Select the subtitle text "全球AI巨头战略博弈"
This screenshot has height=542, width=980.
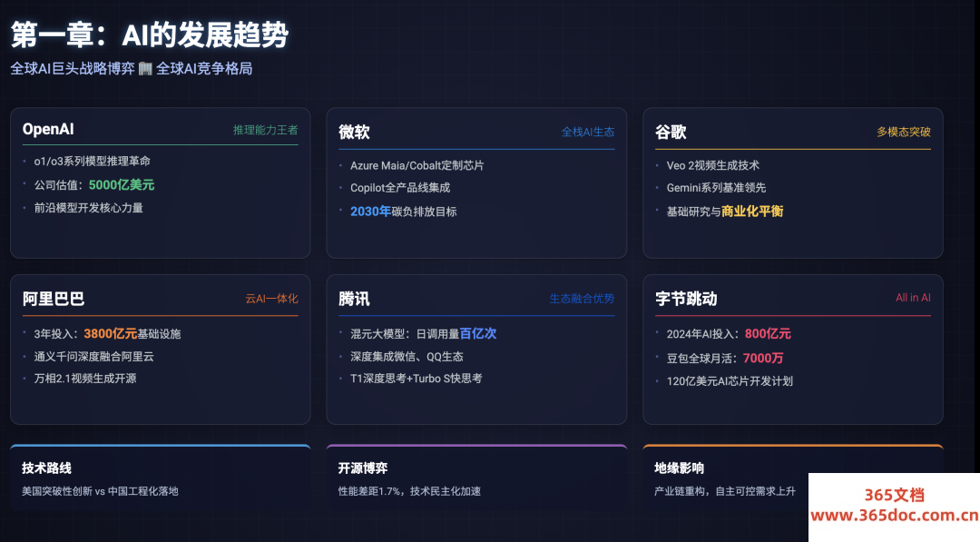(73, 69)
